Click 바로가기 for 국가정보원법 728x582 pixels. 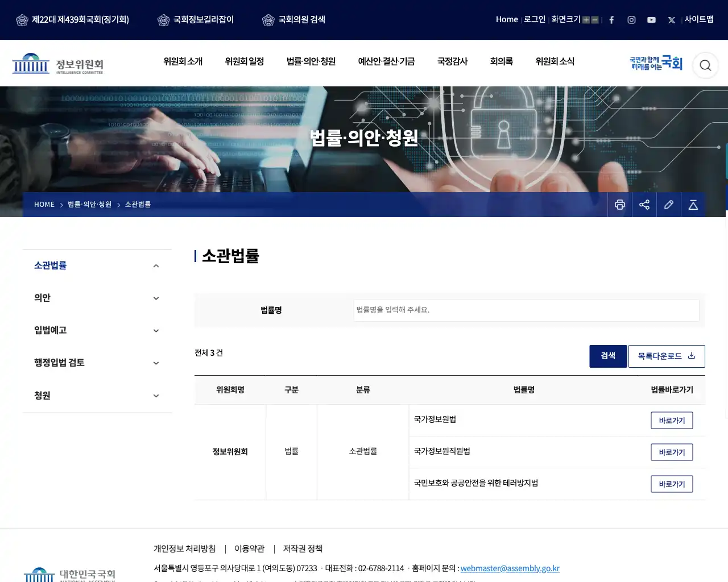pos(672,421)
